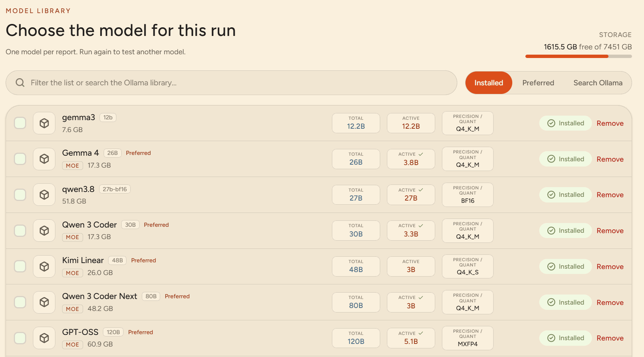Open the Search Ollama tab

(x=598, y=83)
